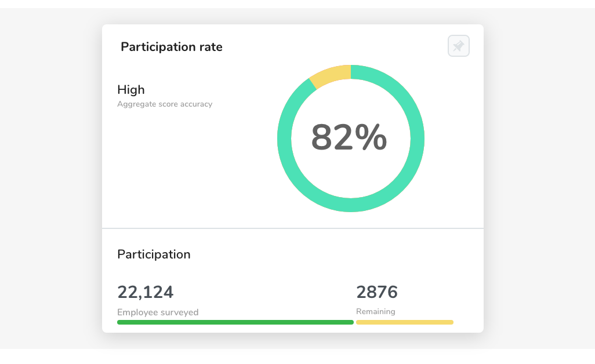The image size is (595, 364).
Task: Click the left side of the teal ring
Action: tap(284, 139)
